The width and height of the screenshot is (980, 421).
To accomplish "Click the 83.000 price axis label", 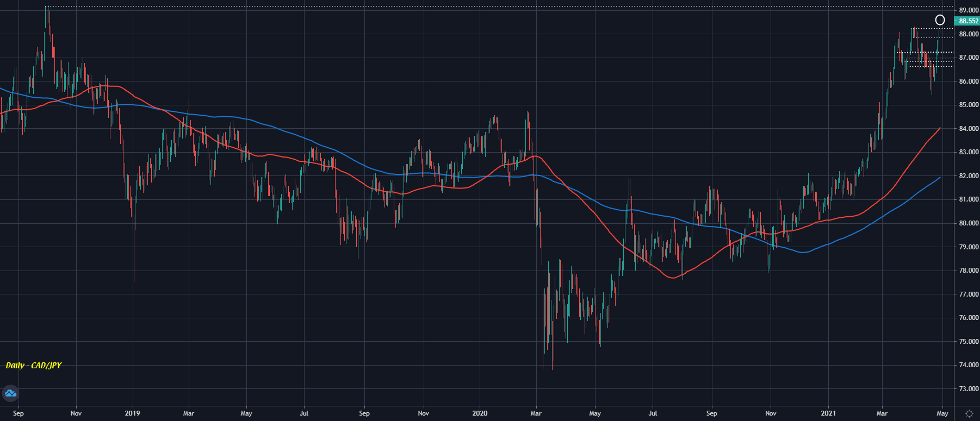I will (x=969, y=152).
